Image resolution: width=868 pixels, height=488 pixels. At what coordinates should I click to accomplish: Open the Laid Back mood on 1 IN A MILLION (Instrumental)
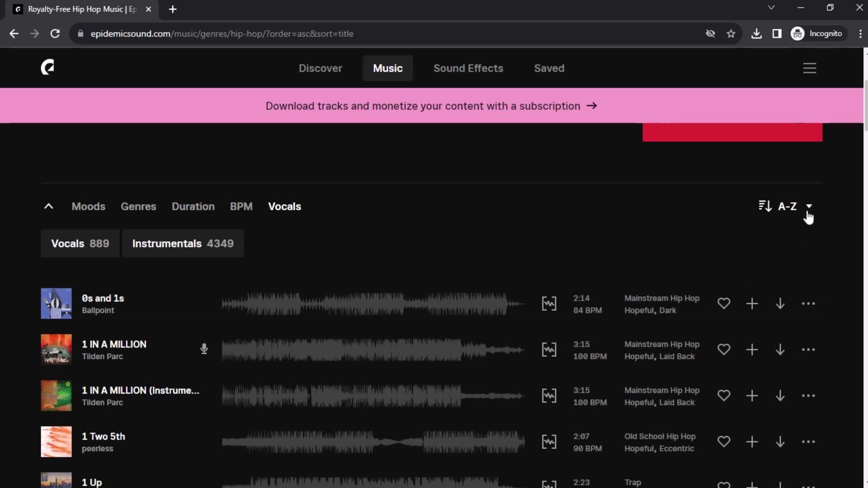[676, 403]
